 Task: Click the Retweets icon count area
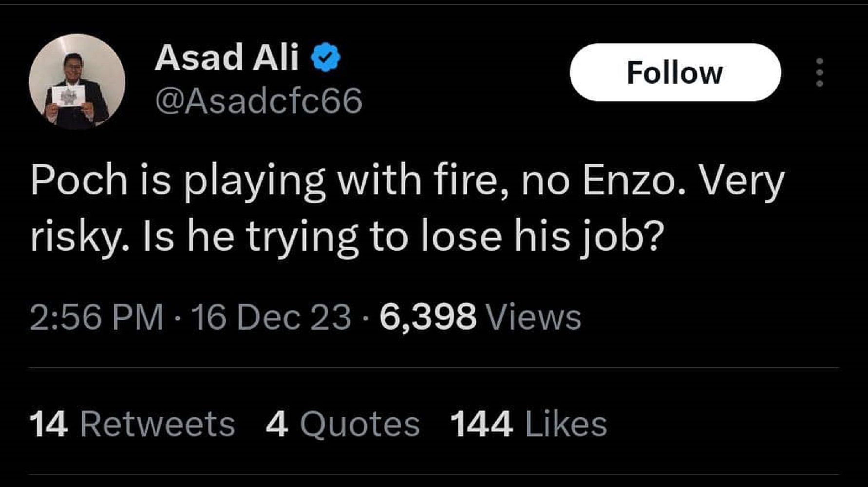129,424
